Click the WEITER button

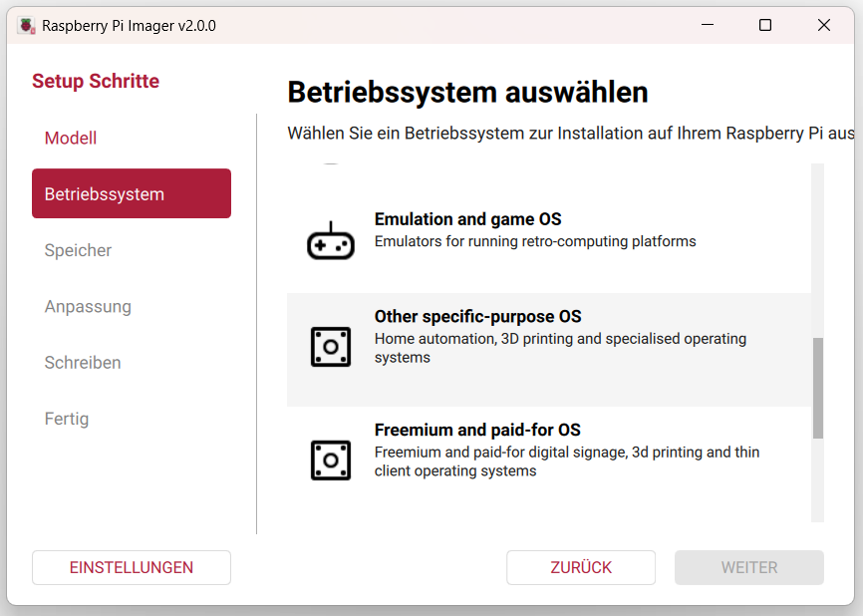pyautogui.click(x=748, y=567)
